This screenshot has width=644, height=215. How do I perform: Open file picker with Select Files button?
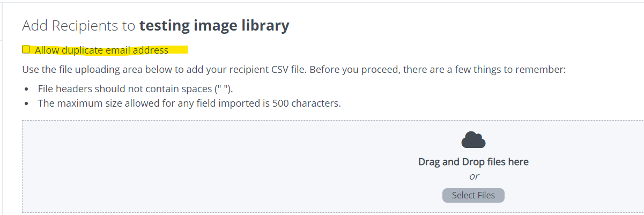click(473, 195)
